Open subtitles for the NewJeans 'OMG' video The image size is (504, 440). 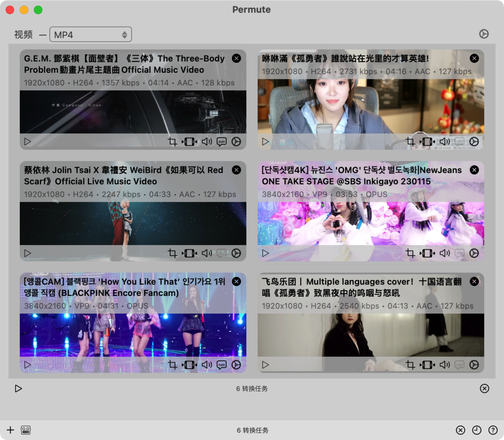pos(459,253)
